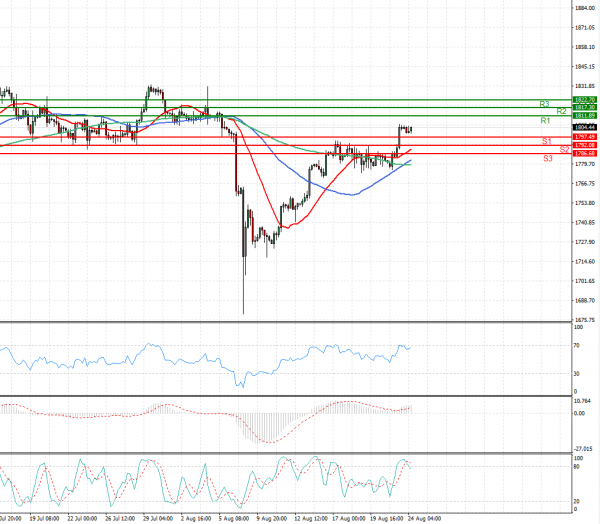600x524 pixels.
Task: Click the 12 Aug 12:00 time label
Action: (x=310, y=519)
